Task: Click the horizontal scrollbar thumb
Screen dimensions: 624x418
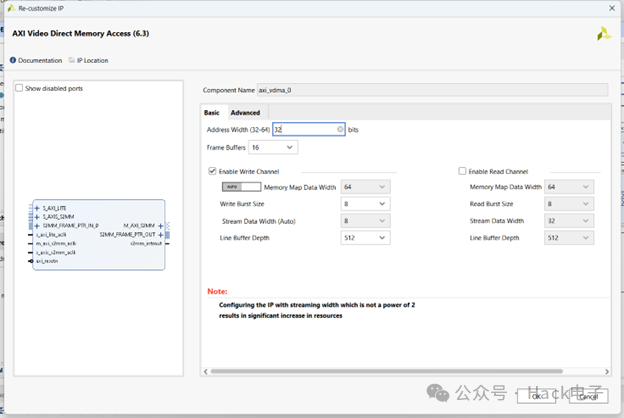Action: [386, 371]
